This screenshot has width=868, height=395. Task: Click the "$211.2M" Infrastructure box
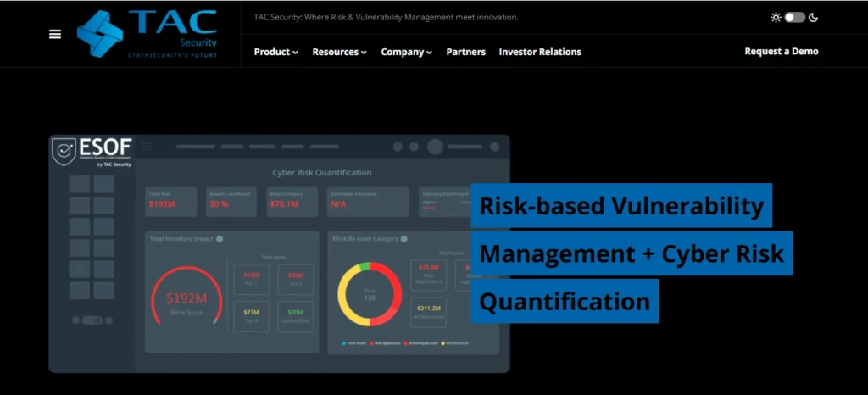[428, 312]
